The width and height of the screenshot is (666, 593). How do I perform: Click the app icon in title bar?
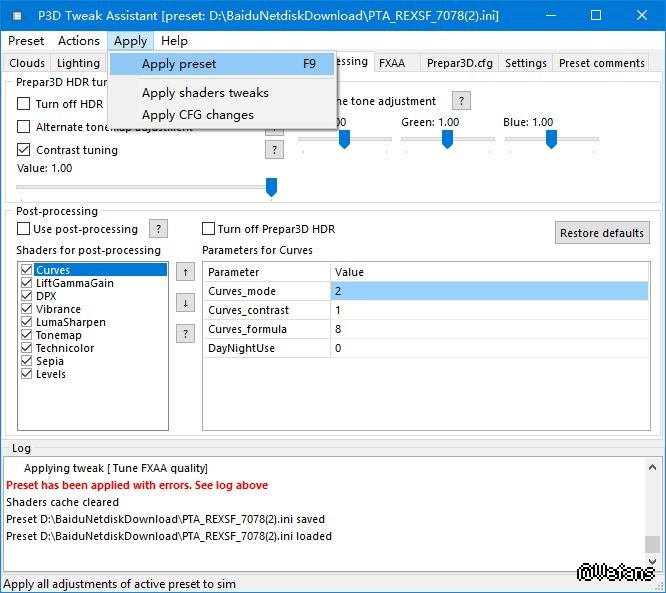[16, 15]
